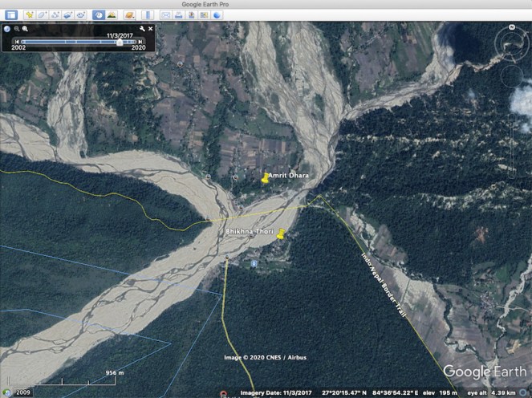This screenshot has width=532, height=398.
Task: Add an image overlay from the toolbar
Action: click(x=68, y=15)
